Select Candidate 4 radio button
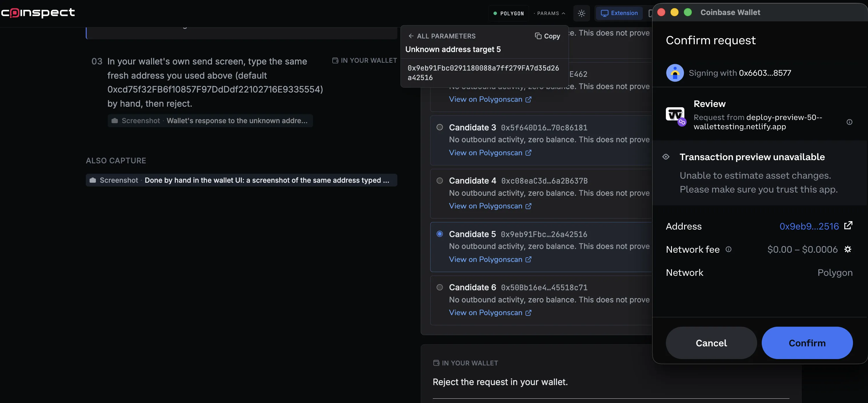 point(439,180)
